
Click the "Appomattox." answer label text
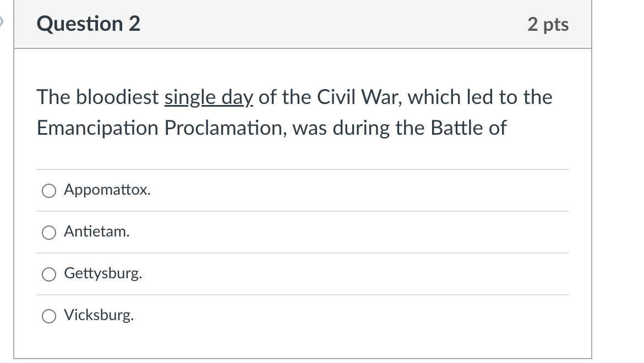coord(107,190)
